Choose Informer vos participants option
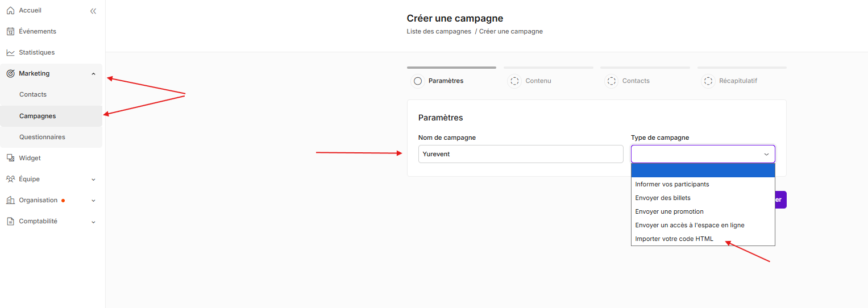This screenshot has height=308, width=868. pos(703,184)
